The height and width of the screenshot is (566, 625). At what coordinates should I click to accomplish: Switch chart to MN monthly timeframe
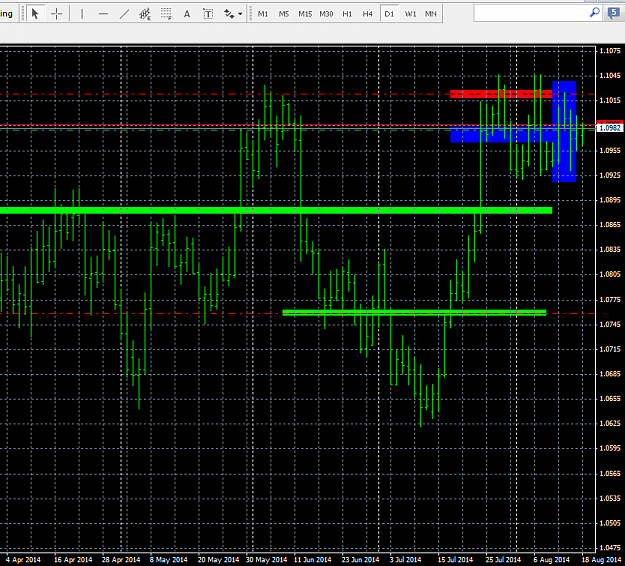[x=431, y=14]
